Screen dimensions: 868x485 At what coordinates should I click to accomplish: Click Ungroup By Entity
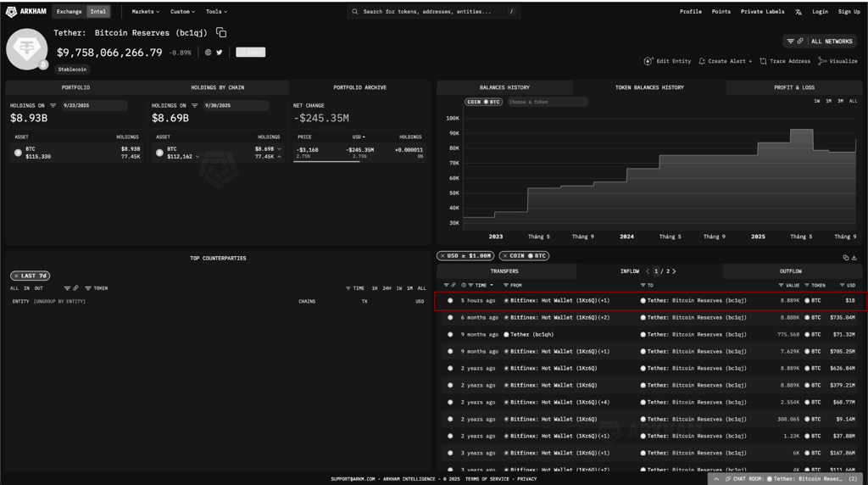(60, 301)
